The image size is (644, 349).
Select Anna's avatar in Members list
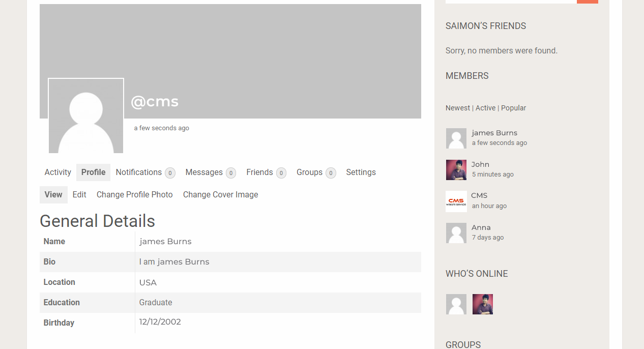click(456, 233)
